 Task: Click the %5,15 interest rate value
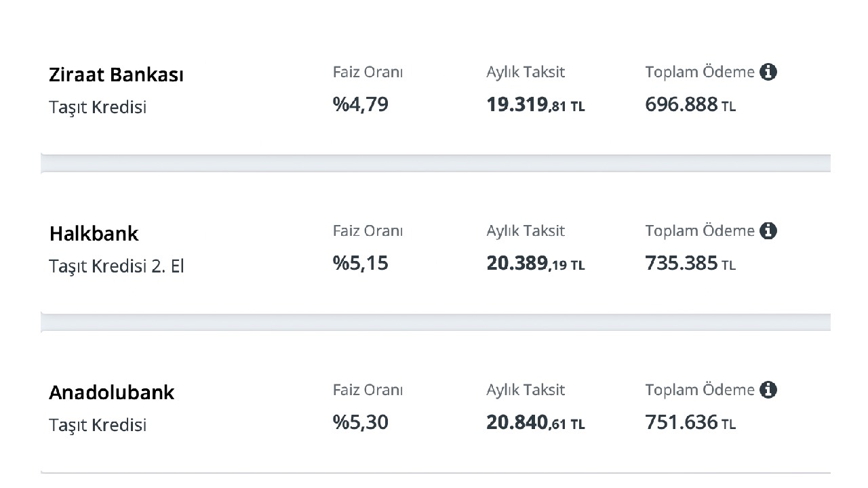coord(361,264)
